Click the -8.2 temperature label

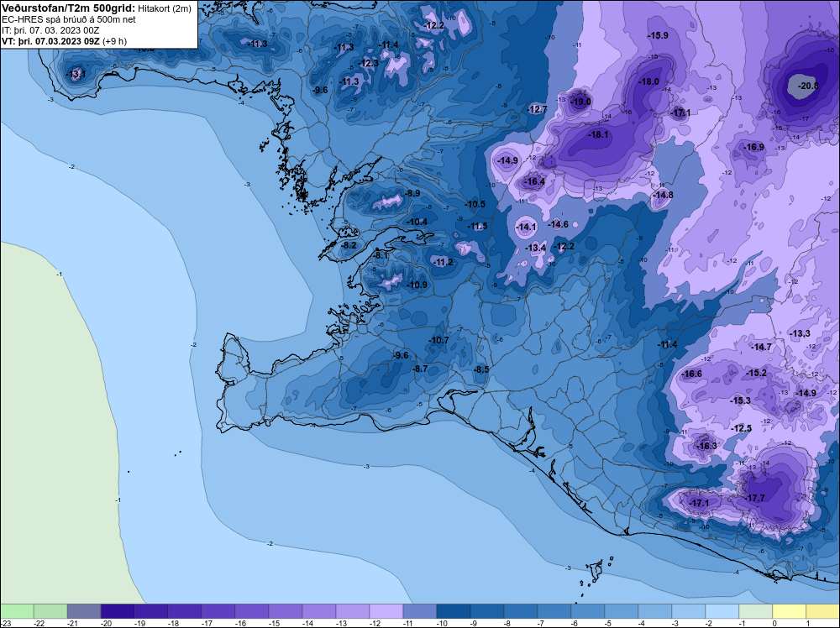[348, 245]
